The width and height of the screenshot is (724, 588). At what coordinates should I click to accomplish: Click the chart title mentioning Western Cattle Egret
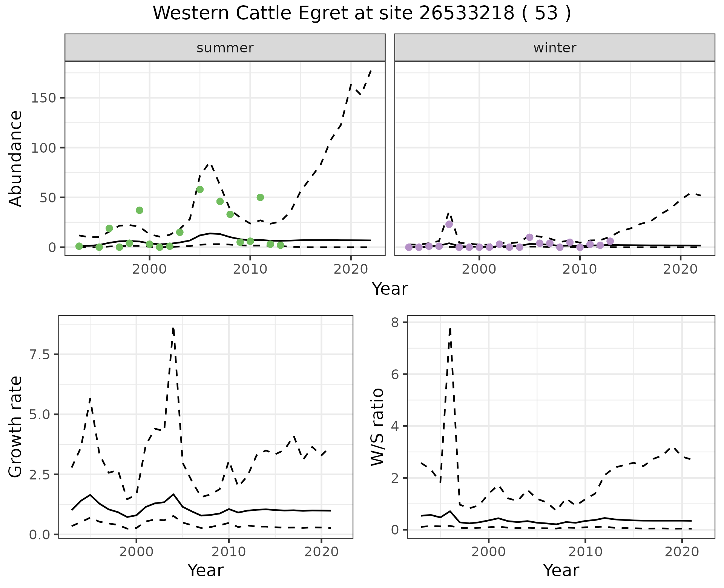(362, 14)
